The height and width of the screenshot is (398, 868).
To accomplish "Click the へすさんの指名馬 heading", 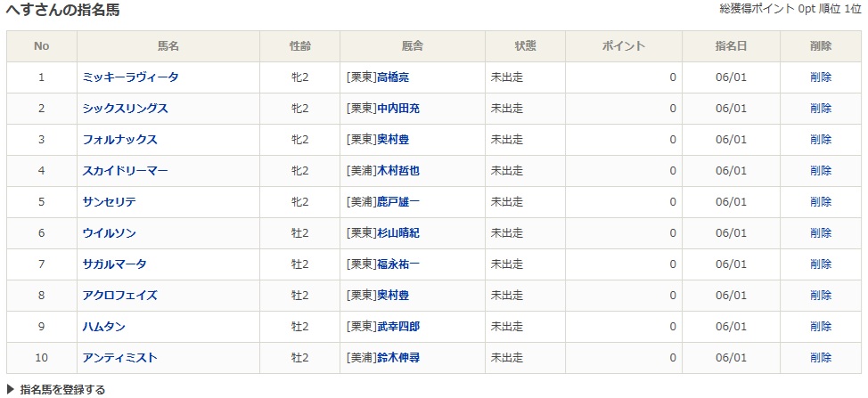I will point(62,10).
